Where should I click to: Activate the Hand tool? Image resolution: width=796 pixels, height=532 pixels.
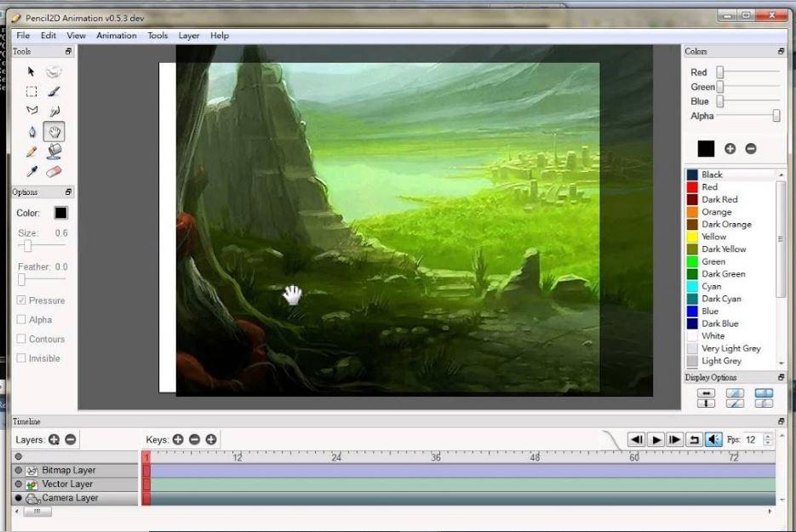point(54,132)
